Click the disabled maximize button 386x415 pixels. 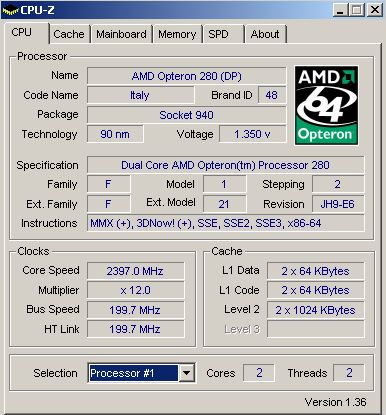pos(356,10)
